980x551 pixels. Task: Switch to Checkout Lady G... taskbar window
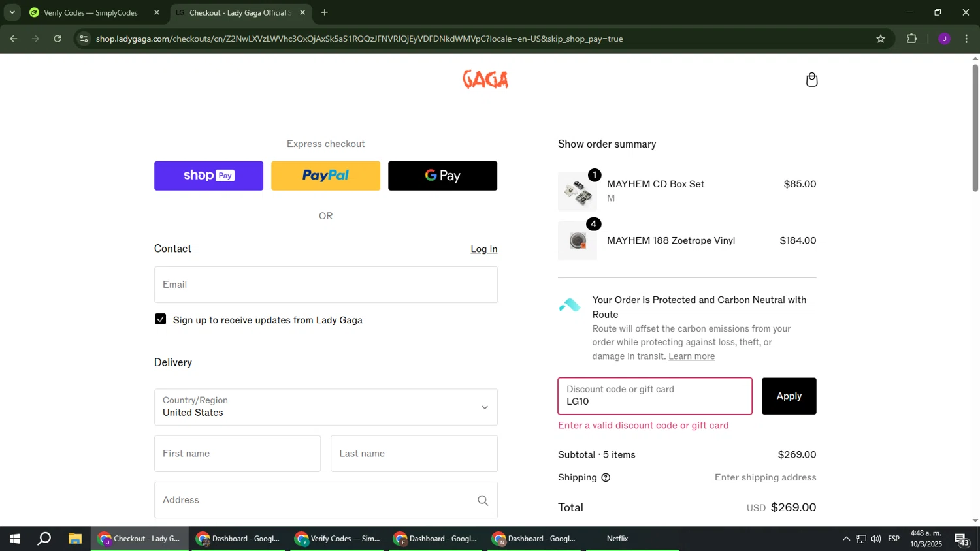tap(139, 539)
